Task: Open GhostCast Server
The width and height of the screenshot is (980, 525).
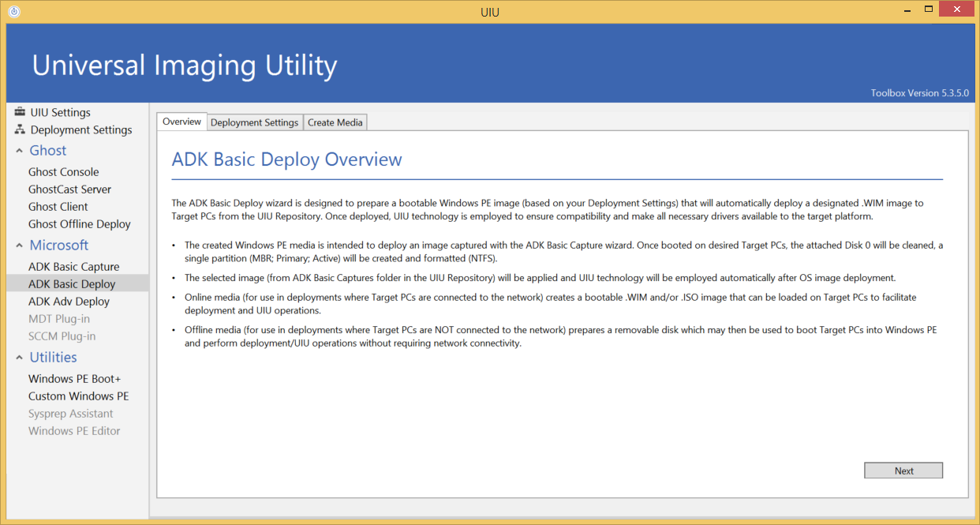Action: coord(70,189)
